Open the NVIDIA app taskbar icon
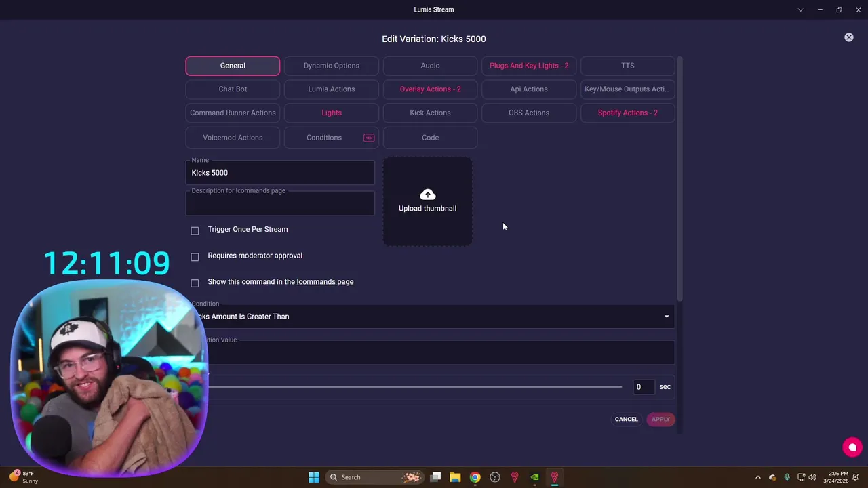868x488 pixels. point(535,477)
